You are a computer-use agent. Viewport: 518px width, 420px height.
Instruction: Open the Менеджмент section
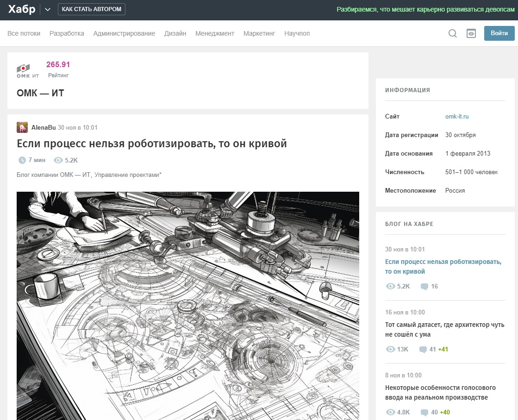[x=215, y=33]
